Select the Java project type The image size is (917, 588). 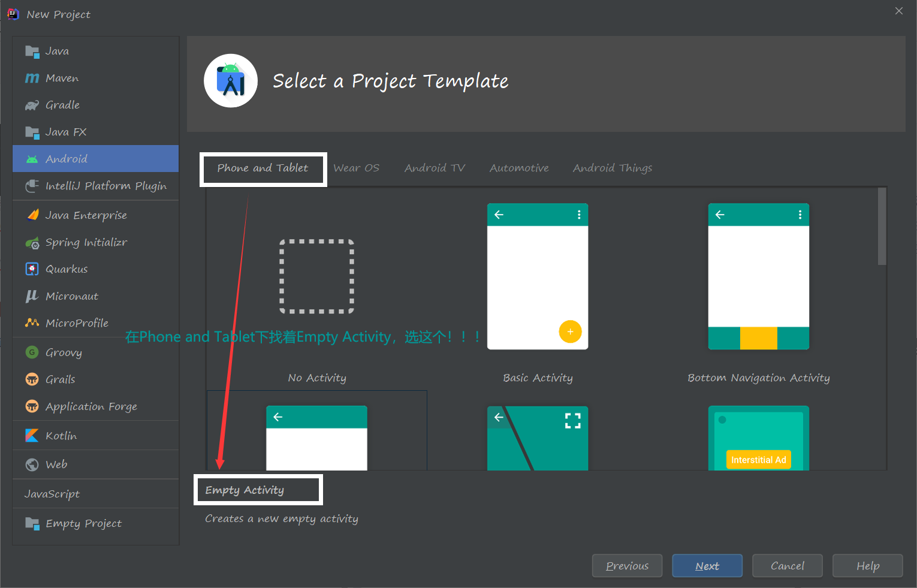[96, 52]
